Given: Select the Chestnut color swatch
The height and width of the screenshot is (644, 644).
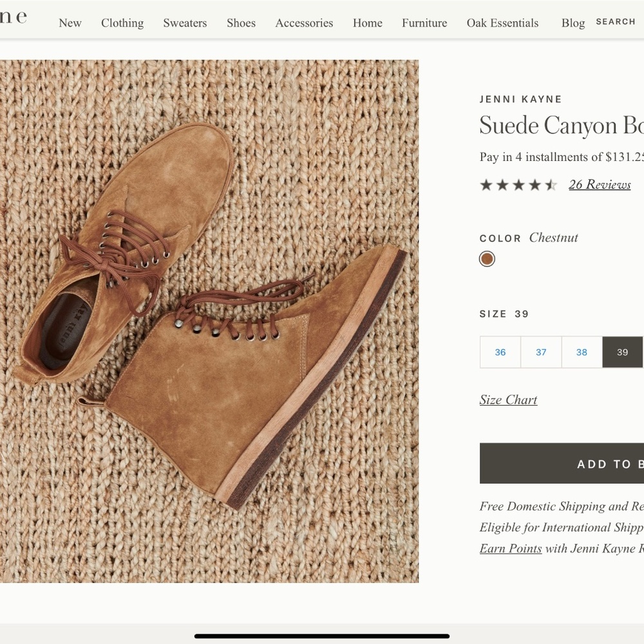Looking at the screenshot, I should [x=487, y=259].
